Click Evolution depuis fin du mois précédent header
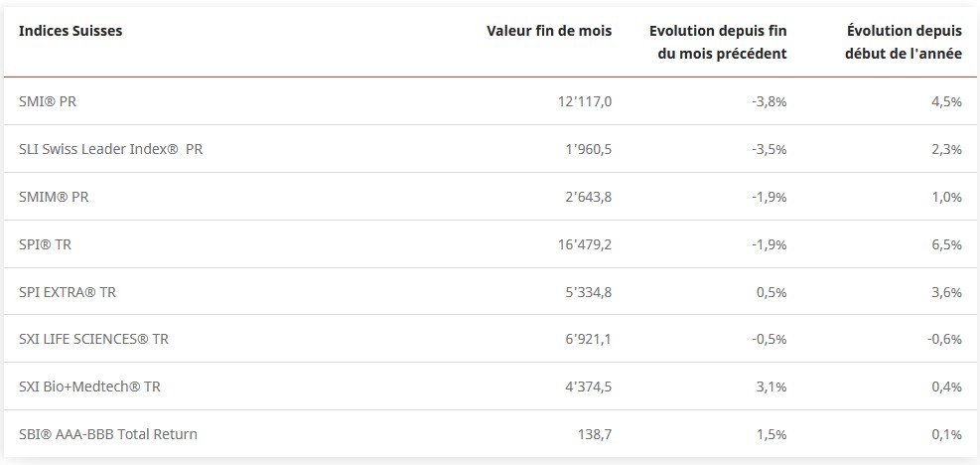 click(x=718, y=42)
